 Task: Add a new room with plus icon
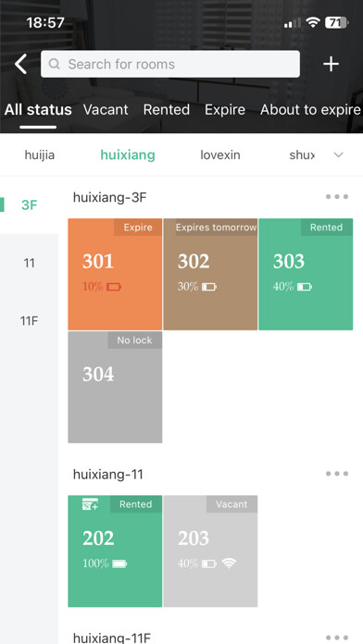[x=331, y=64]
